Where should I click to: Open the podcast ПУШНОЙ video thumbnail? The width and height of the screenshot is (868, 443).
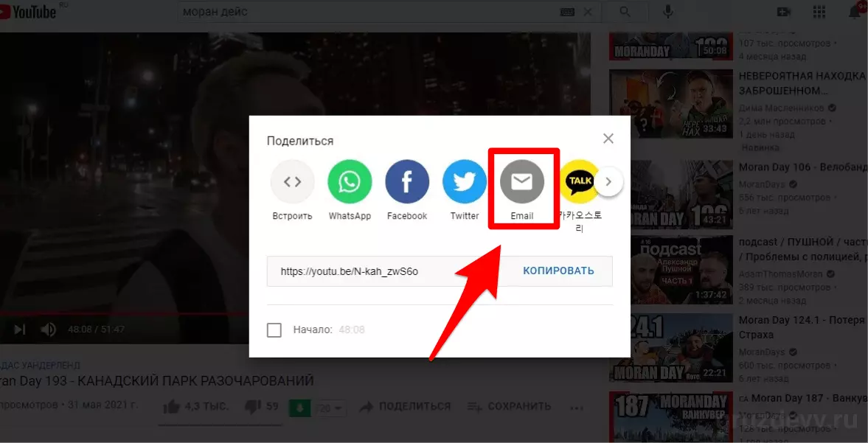(671, 269)
